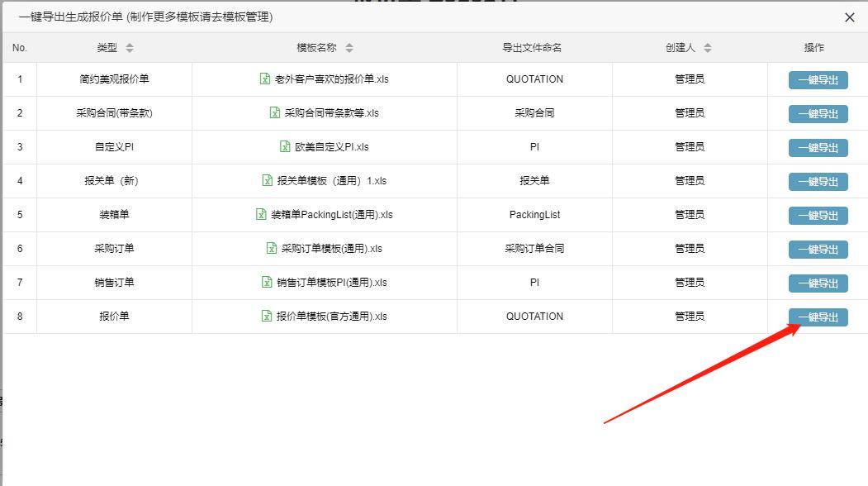Export the 报价单模板(官方通用) template via 一键导出
The image size is (868, 486).
click(x=818, y=316)
